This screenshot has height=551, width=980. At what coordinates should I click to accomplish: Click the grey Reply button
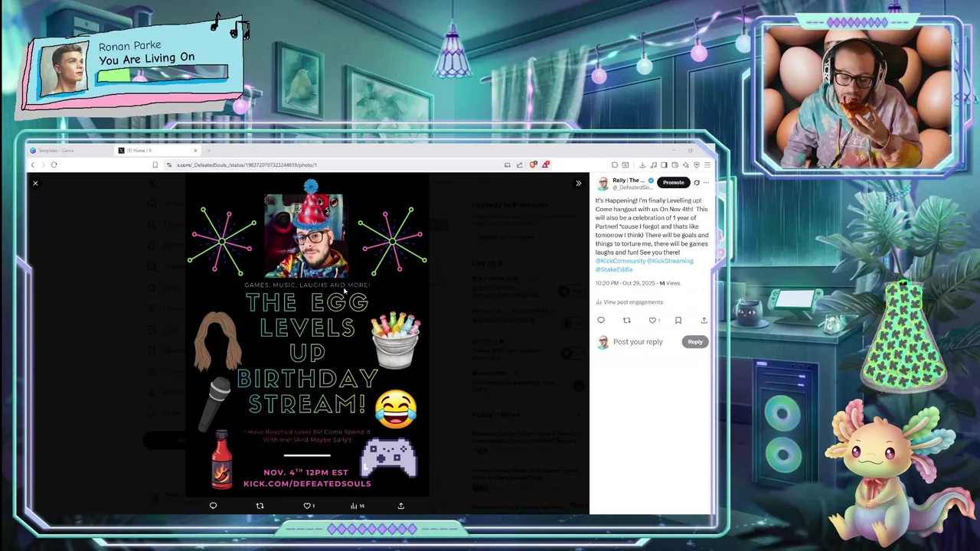click(x=694, y=342)
